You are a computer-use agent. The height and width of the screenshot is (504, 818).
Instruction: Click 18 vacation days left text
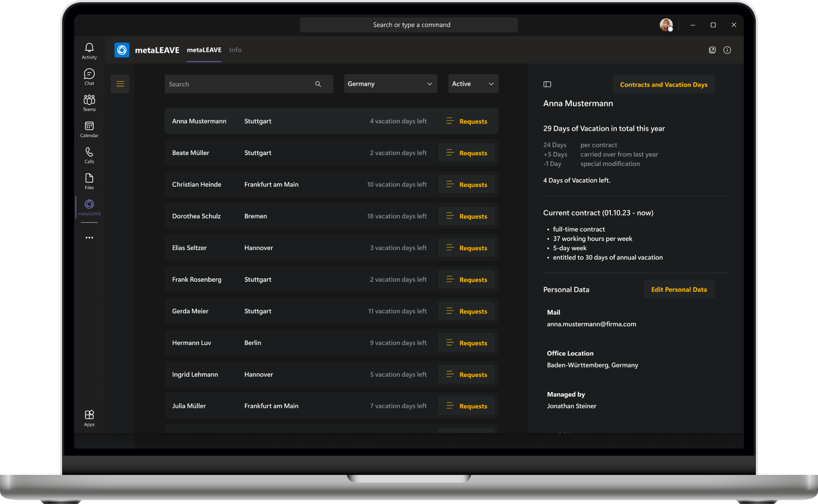397,216
